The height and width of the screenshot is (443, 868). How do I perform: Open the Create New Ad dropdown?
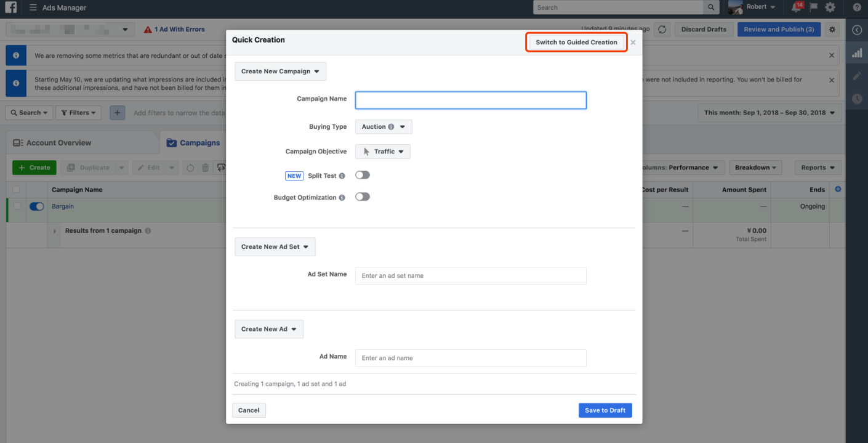coord(269,329)
